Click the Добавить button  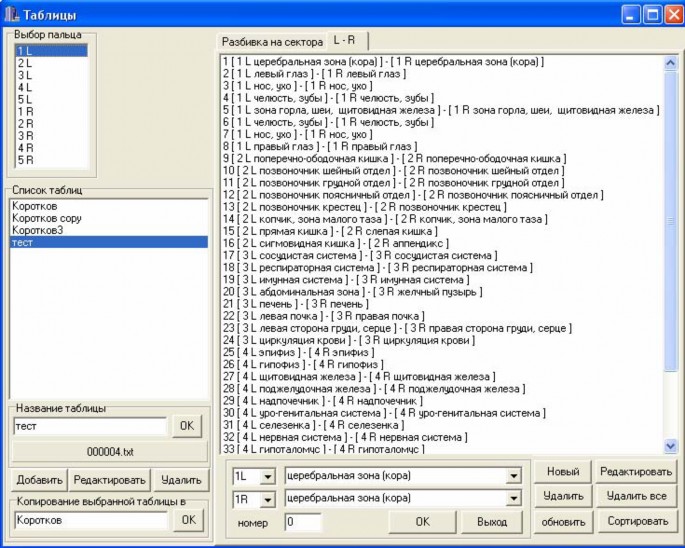coord(39,480)
